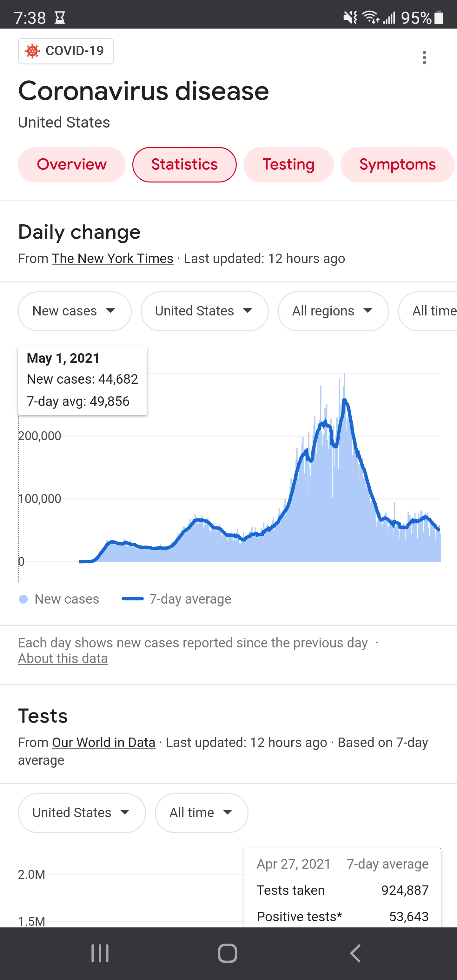The image size is (457, 980).
Task: Expand the New cases dropdown
Action: coord(75,311)
